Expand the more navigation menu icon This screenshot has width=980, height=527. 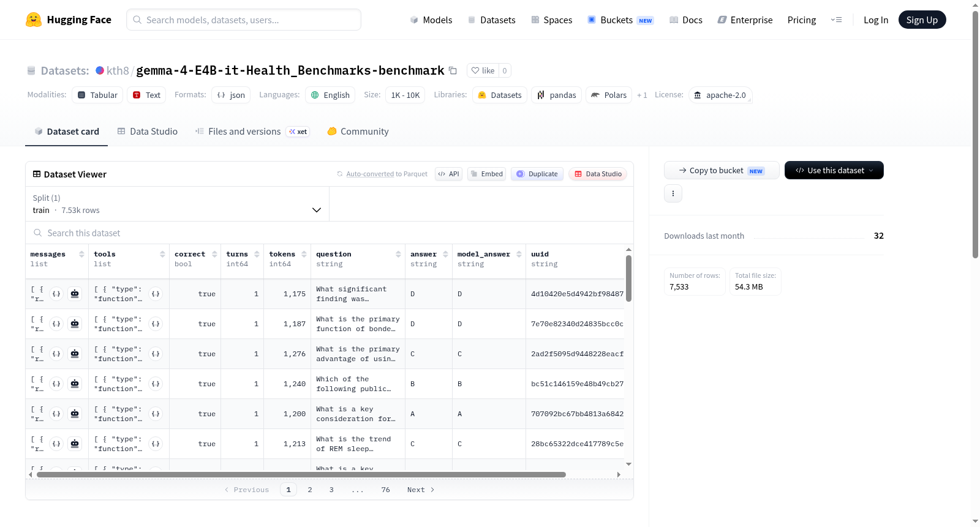836,20
